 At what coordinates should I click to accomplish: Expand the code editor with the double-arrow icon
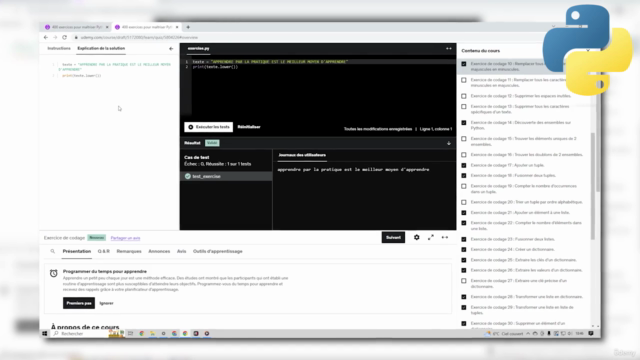(449, 49)
